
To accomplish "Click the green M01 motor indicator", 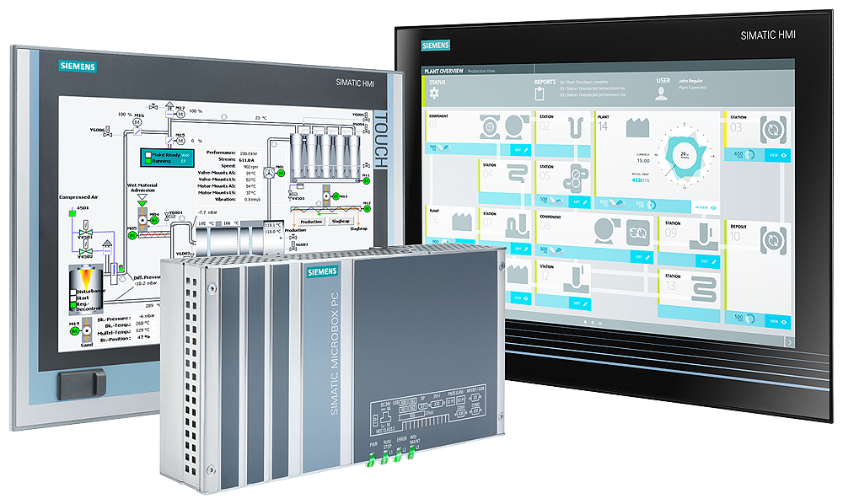I will coord(280,174).
